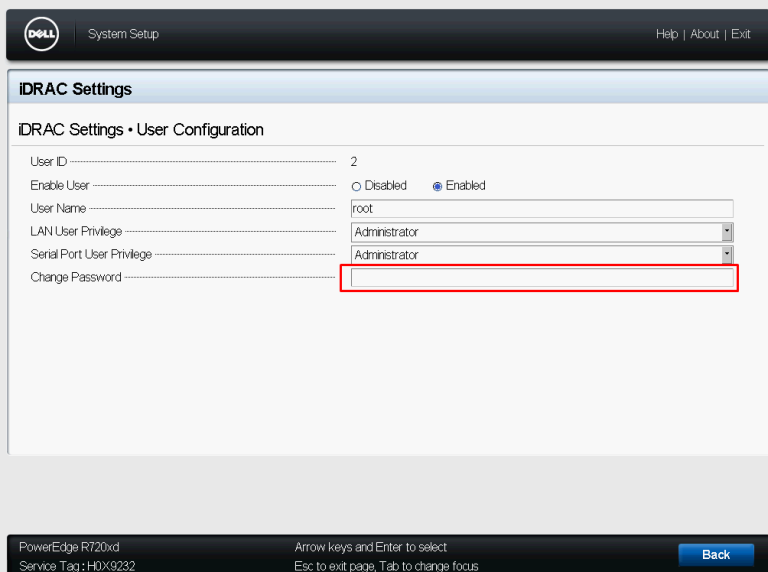Click the Dell logo icon
Viewport: 768px width, 572px height.
[41, 34]
